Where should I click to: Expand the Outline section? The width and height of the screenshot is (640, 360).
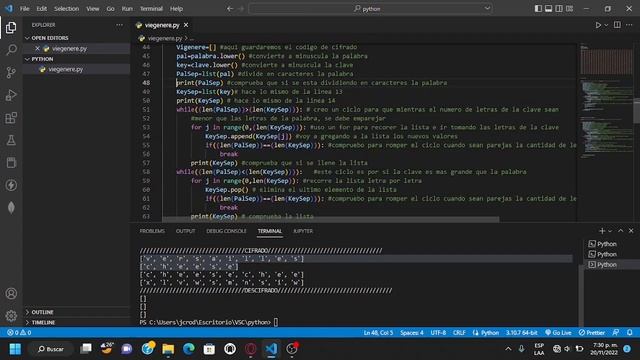click(42, 312)
